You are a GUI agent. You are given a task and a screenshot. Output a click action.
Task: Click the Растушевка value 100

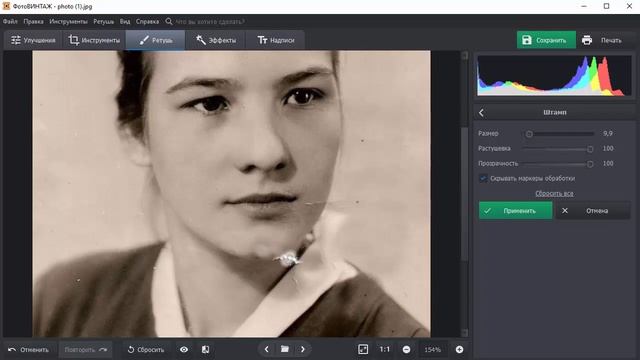click(x=608, y=149)
